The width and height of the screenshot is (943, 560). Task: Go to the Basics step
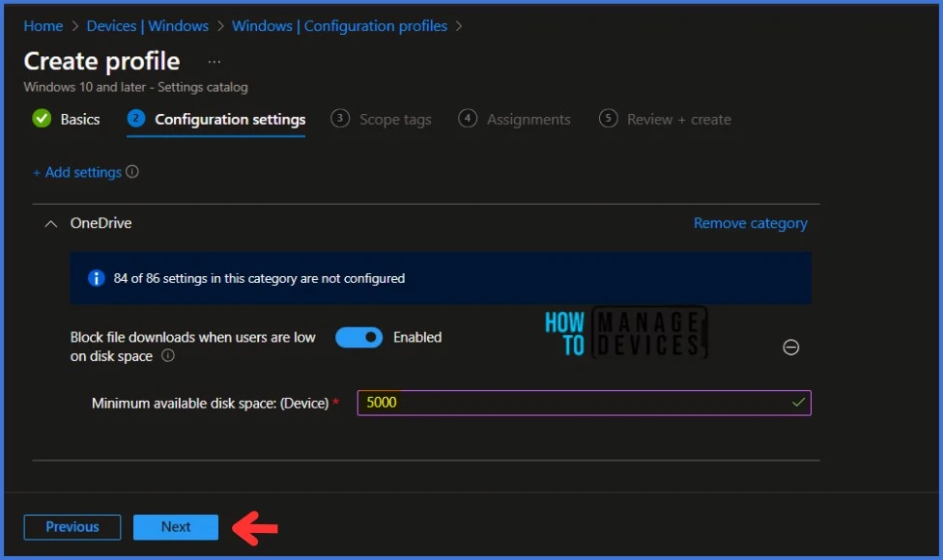coord(80,120)
